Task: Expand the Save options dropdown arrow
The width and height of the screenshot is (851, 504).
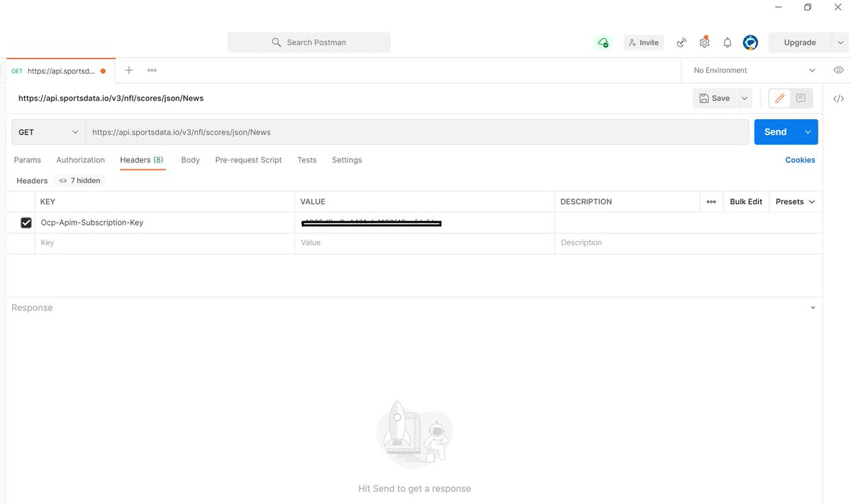Action: click(745, 99)
